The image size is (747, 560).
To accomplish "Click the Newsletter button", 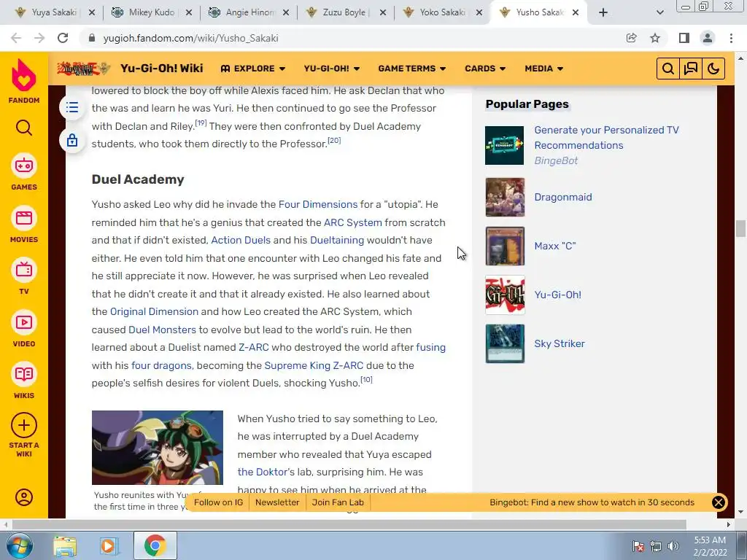I will 277,502.
